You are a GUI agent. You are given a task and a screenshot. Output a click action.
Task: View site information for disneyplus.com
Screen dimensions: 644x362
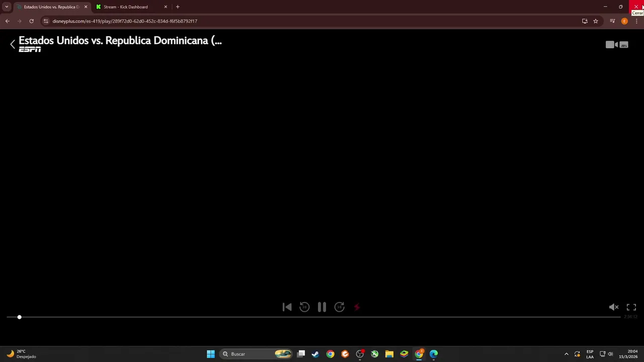pyautogui.click(x=46, y=21)
